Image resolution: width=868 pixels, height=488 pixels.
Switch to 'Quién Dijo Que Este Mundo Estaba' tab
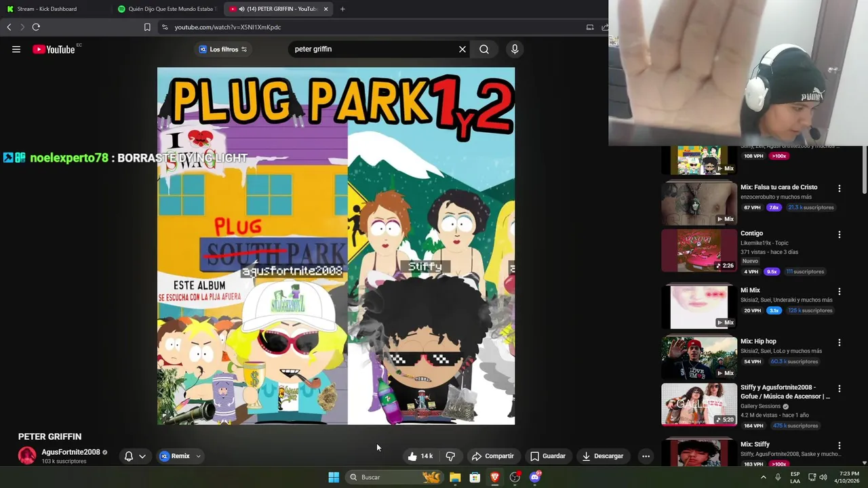[167, 9]
